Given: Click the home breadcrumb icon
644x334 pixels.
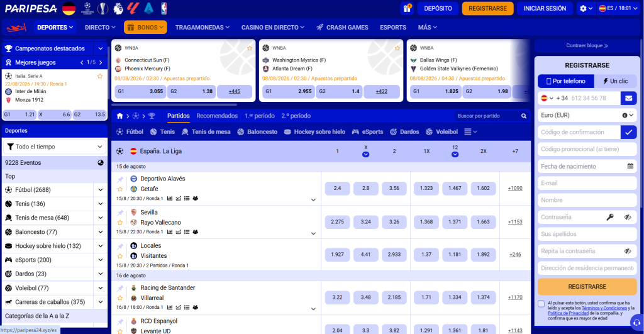Looking at the screenshot, I should (119, 116).
